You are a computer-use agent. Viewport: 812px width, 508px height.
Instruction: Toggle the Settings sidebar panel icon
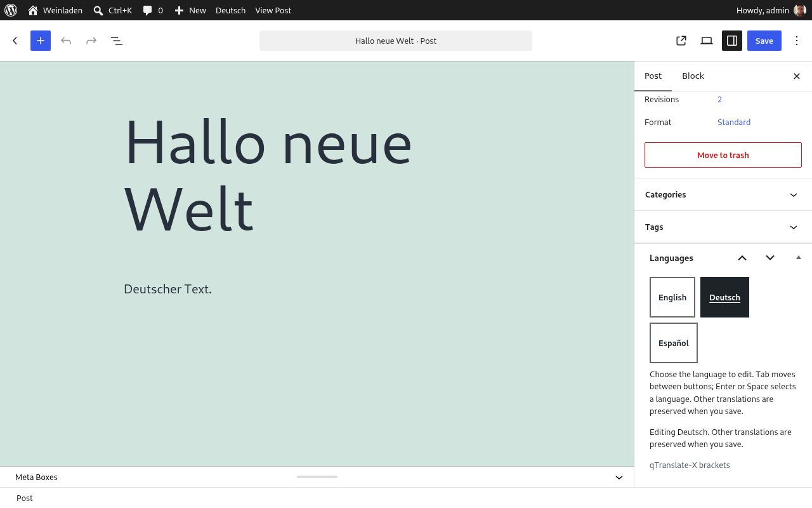click(732, 41)
